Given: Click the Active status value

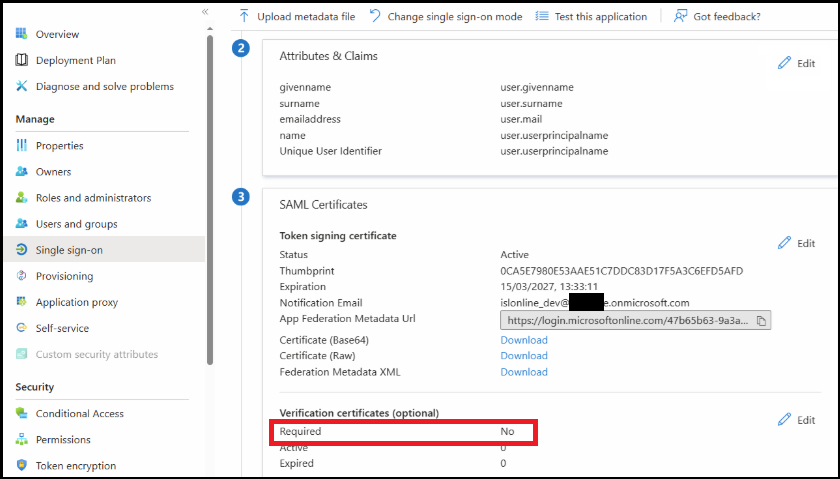Looking at the screenshot, I should [514, 255].
